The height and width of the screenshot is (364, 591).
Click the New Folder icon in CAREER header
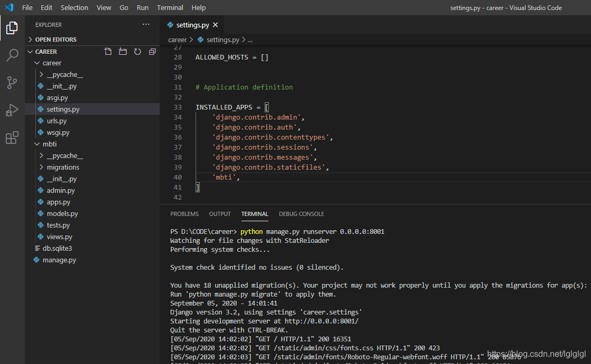(122, 52)
